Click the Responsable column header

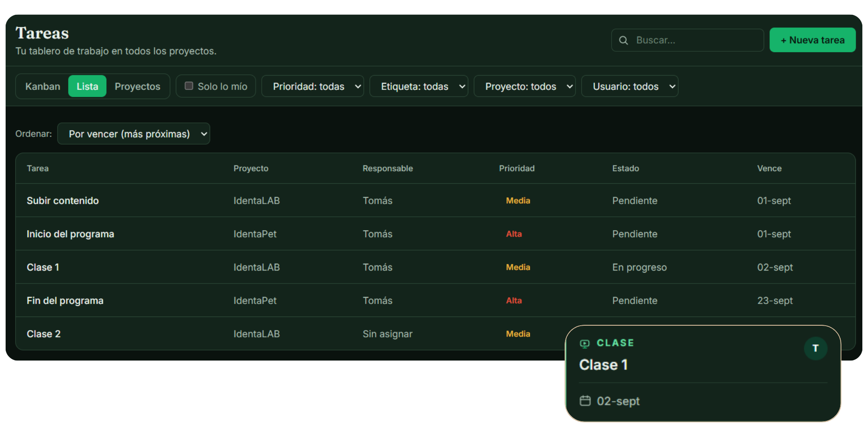point(388,168)
